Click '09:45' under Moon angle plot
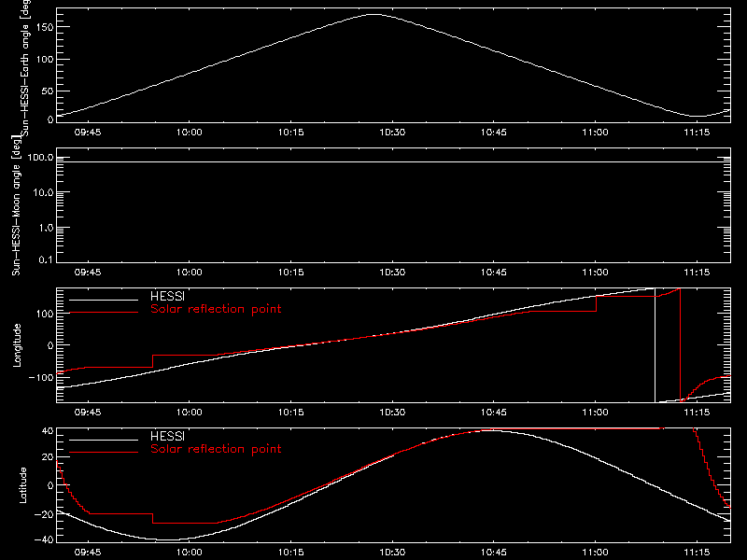 88,273
